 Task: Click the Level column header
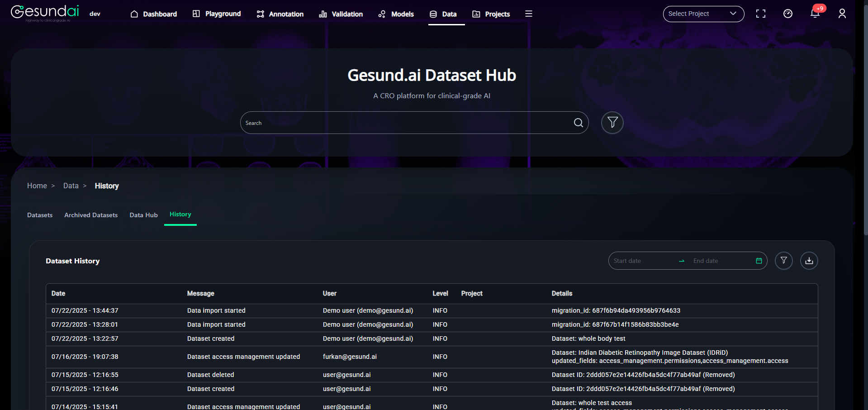[440, 294]
